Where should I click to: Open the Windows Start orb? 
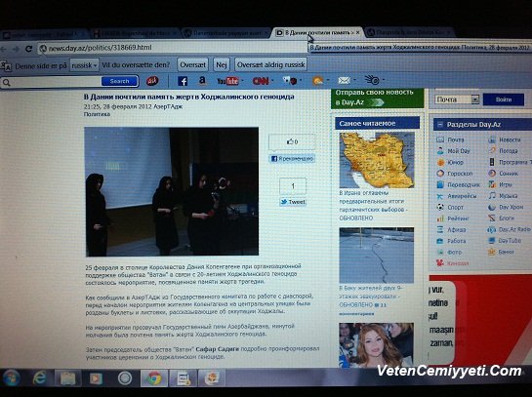coord(11,378)
